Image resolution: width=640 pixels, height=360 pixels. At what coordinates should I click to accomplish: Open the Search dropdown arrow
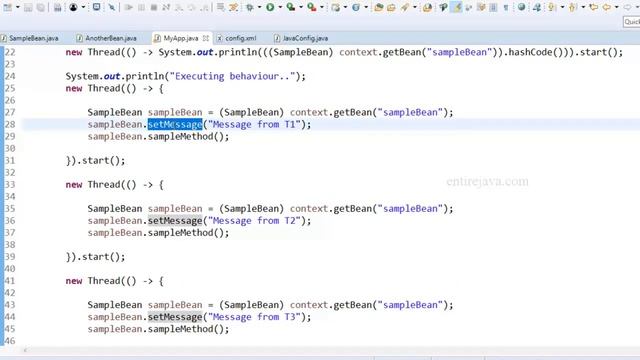pyautogui.click(x=415, y=7)
